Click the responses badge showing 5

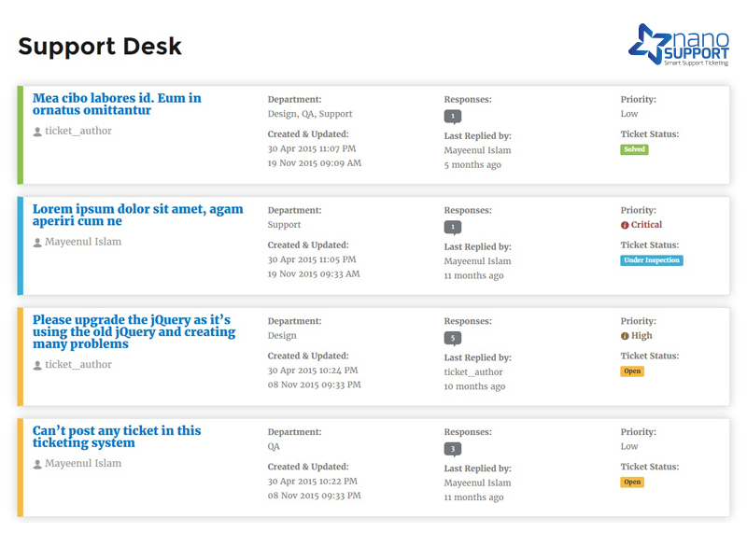(453, 339)
